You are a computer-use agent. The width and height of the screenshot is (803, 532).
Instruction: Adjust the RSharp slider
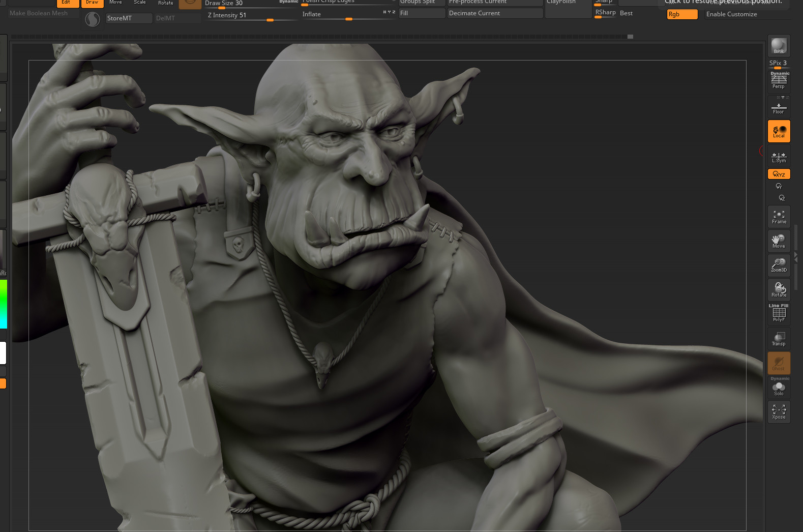click(605, 13)
